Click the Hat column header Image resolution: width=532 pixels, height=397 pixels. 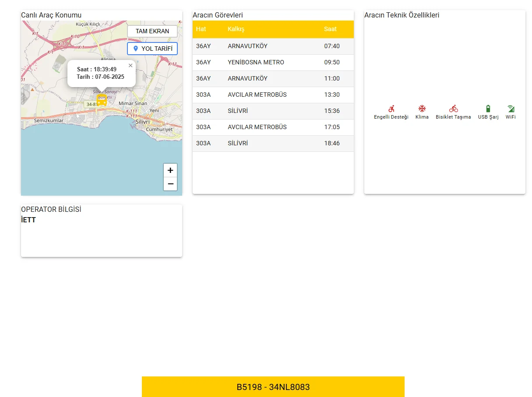(x=201, y=29)
